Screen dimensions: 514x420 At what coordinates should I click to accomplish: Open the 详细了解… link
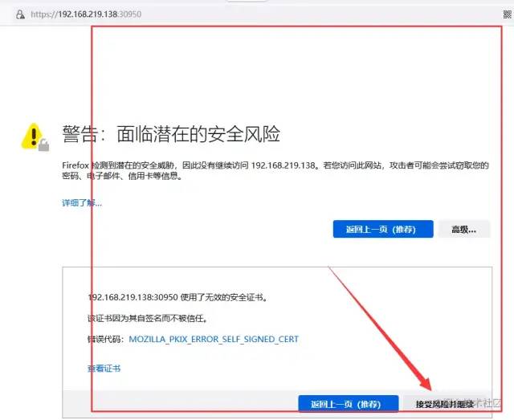coord(82,203)
